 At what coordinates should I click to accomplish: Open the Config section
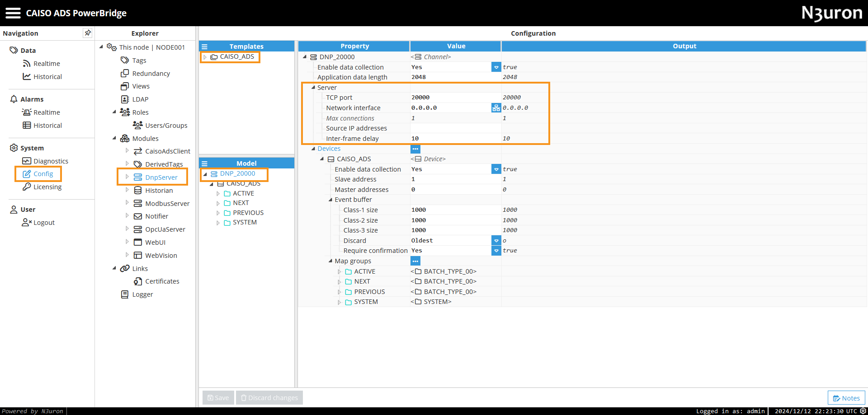(x=38, y=174)
